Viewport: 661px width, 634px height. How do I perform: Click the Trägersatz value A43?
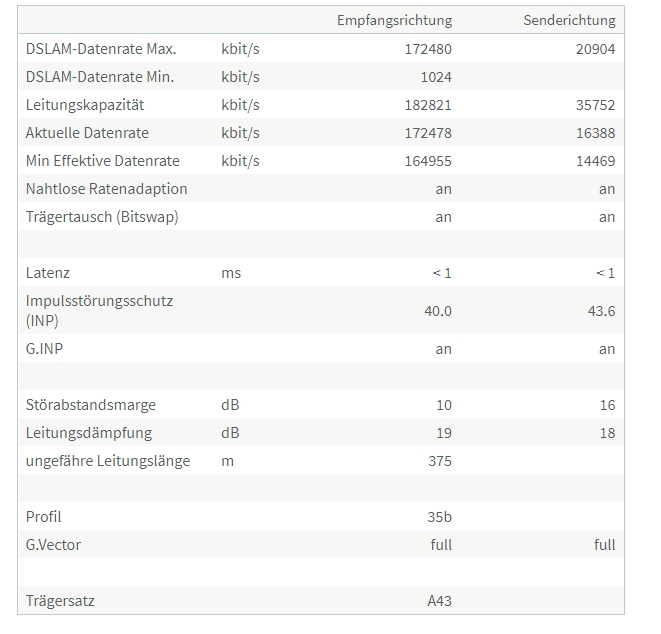pyautogui.click(x=439, y=601)
